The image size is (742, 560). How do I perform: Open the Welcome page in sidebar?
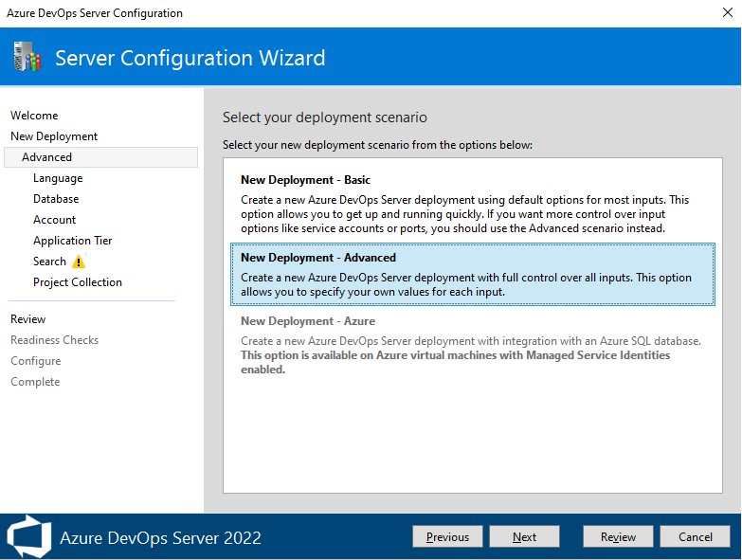click(34, 116)
